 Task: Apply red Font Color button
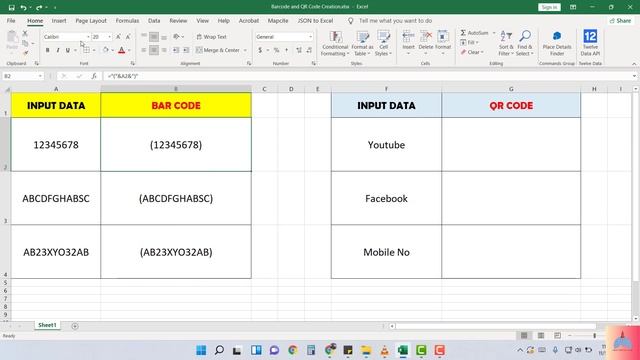tap(122, 50)
